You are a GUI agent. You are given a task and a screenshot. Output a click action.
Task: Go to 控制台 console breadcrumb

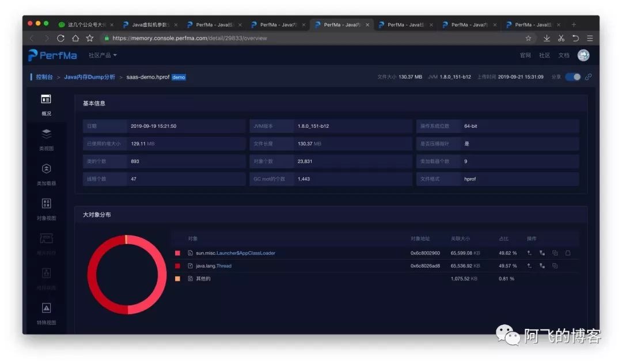tap(44, 77)
